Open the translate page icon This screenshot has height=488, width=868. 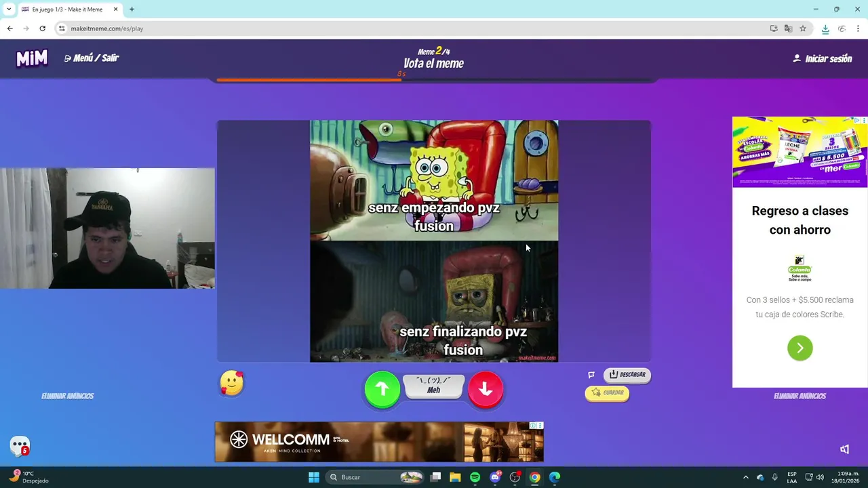coord(788,28)
